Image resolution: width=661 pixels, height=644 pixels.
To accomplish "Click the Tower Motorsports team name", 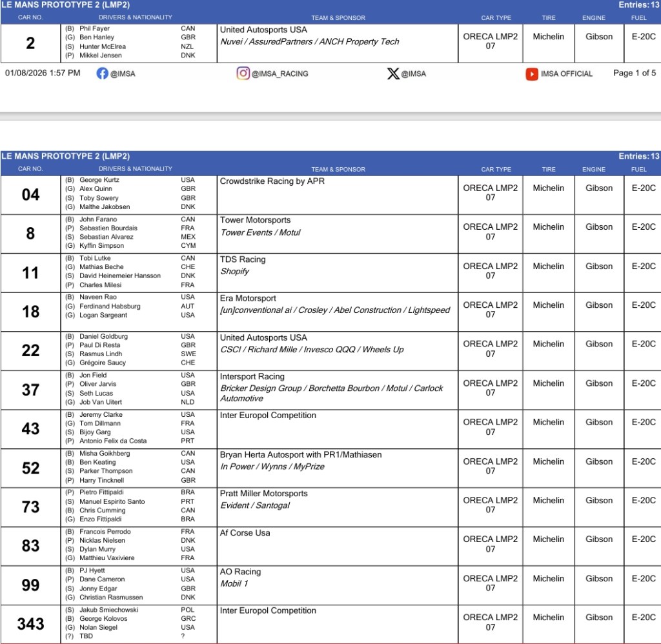I will pyautogui.click(x=255, y=220).
